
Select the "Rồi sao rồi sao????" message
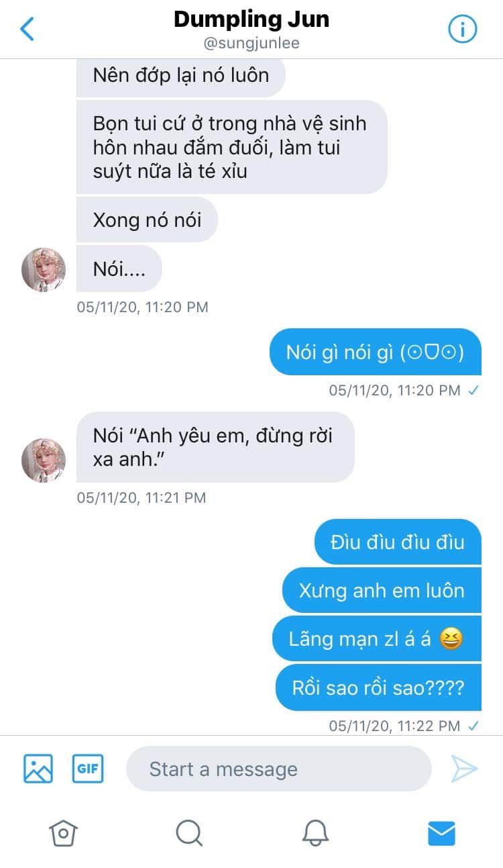pos(378,687)
